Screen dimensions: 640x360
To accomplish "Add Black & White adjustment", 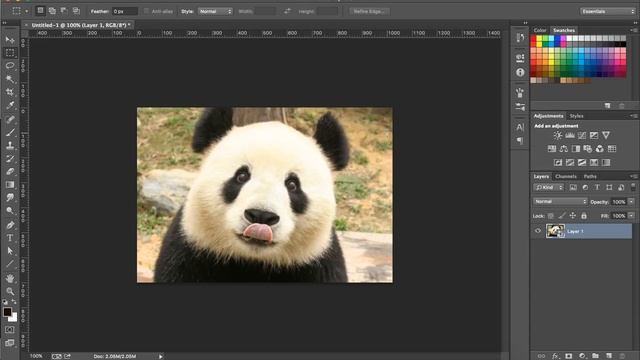I will pyautogui.click(x=576, y=149).
